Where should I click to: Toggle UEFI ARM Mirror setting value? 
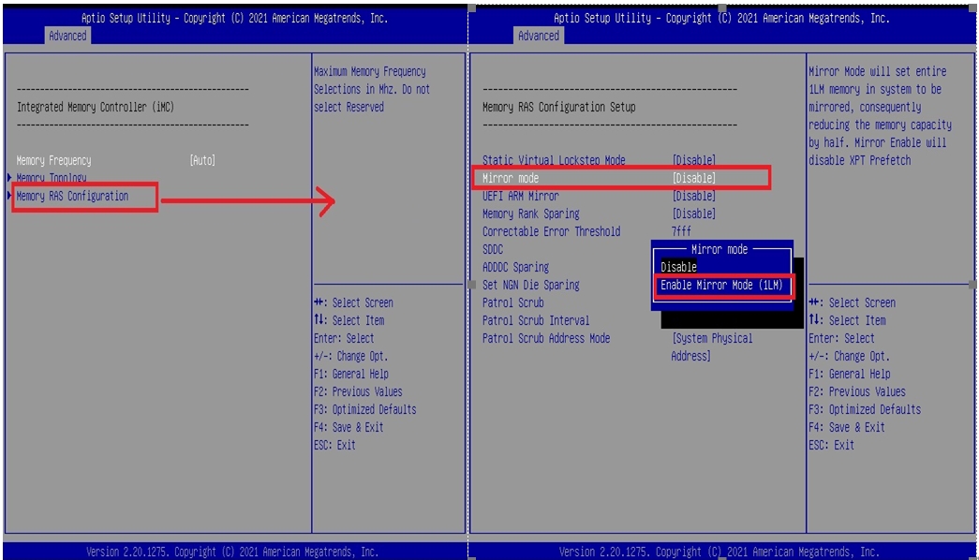(x=693, y=196)
